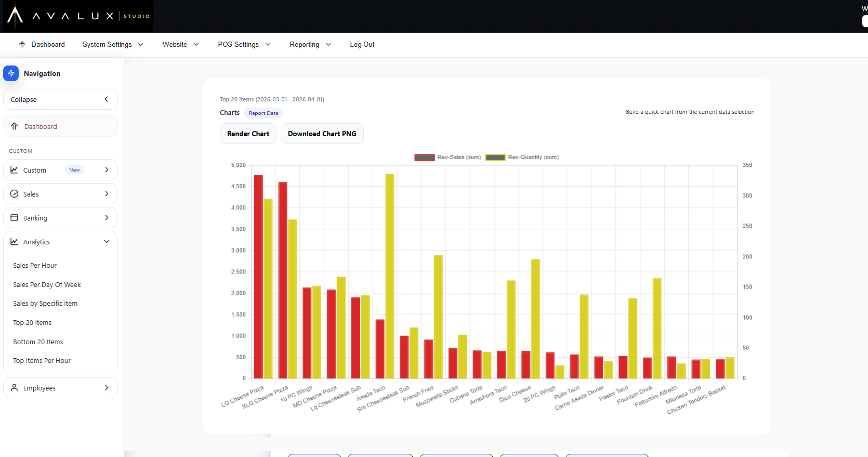Collapse the Analytics section chevron
Image resolution: width=868 pixels, height=457 pixels.
click(107, 242)
